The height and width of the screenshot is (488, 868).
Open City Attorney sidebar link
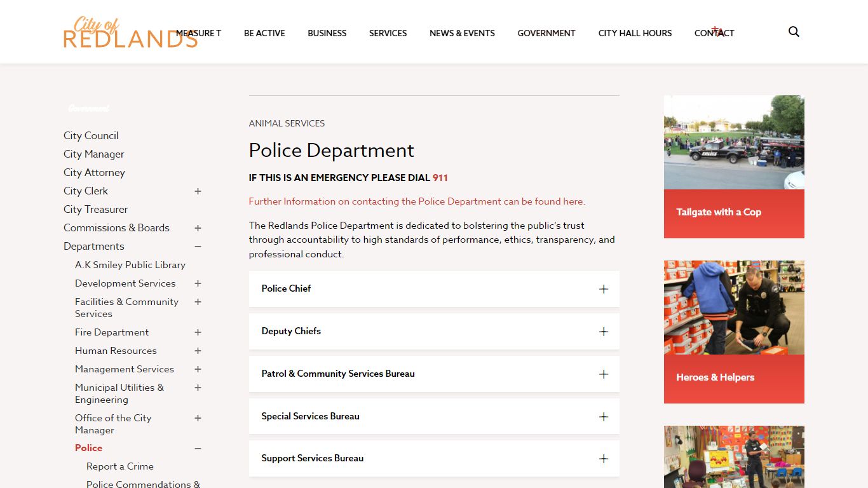point(94,172)
